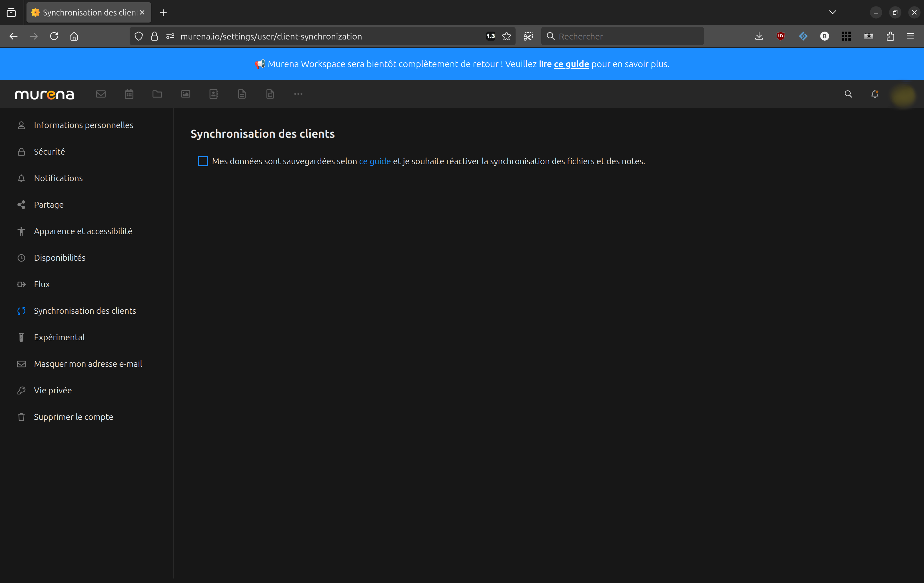The width and height of the screenshot is (924, 583).
Task: Close the Synchronisation des clients tab
Action: pyautogui.click(x=142, y=12)
